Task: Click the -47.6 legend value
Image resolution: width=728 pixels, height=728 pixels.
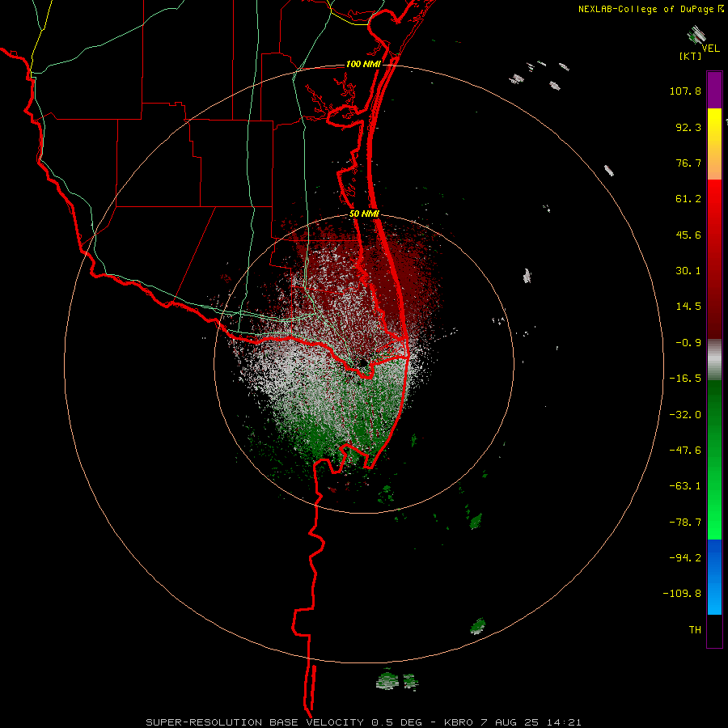Action: (685, 451)
